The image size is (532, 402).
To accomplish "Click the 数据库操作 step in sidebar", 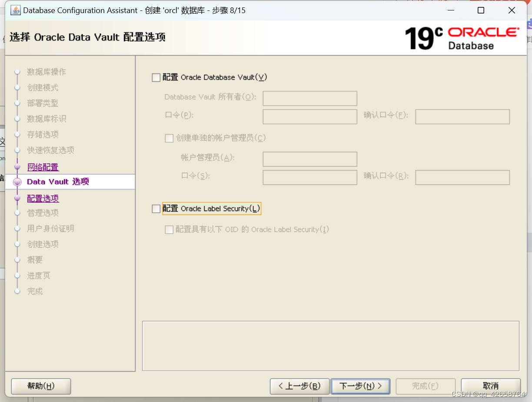I will 47,72.
